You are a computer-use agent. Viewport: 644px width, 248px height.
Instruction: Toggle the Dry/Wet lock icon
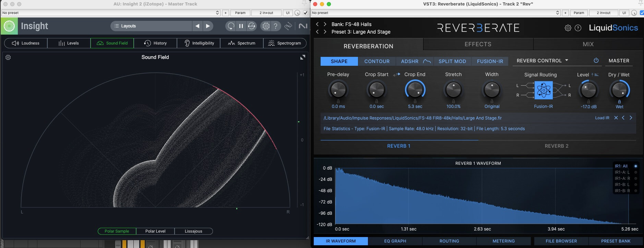pyautogui.click(x=619, y=101)
